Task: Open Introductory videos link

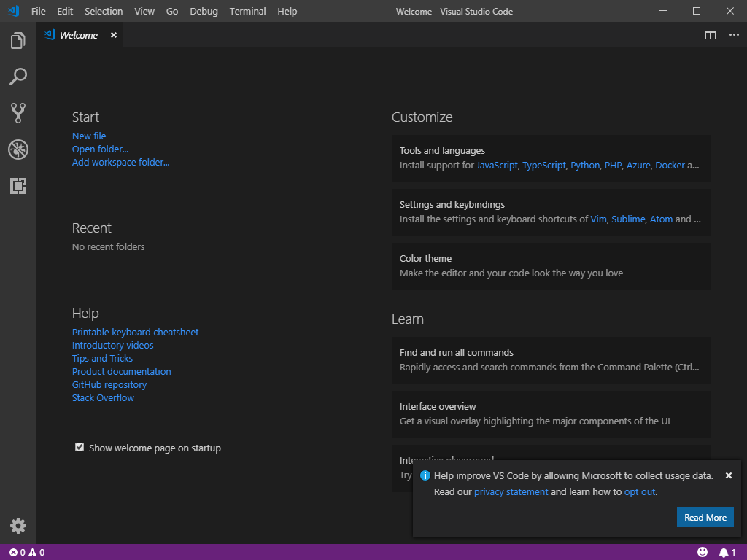Action: coord(113,345)
